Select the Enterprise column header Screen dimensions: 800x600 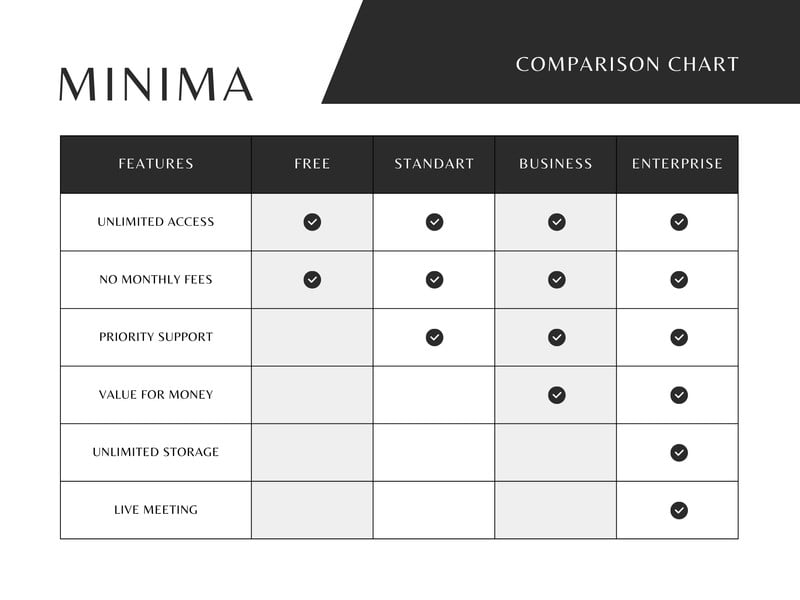[677, 164]
